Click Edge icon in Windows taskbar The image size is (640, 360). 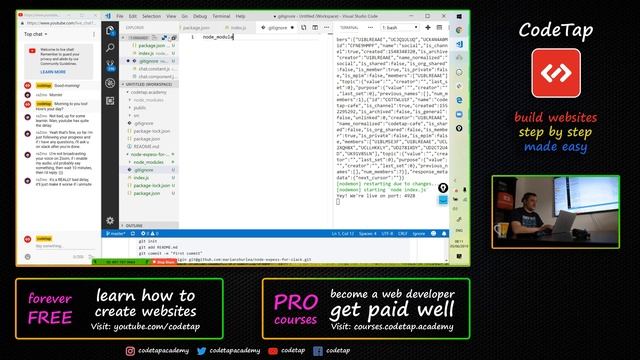coord(459,100)
